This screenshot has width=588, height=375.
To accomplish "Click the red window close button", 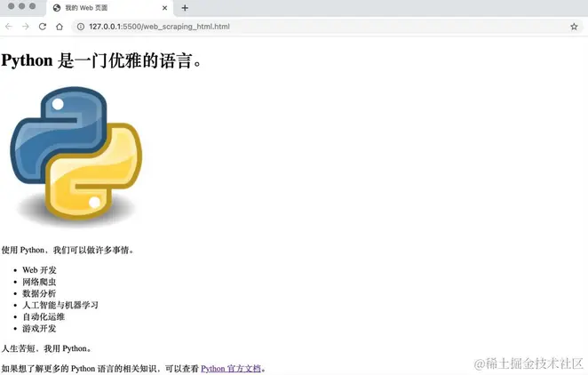I will [x=12, y=6].
